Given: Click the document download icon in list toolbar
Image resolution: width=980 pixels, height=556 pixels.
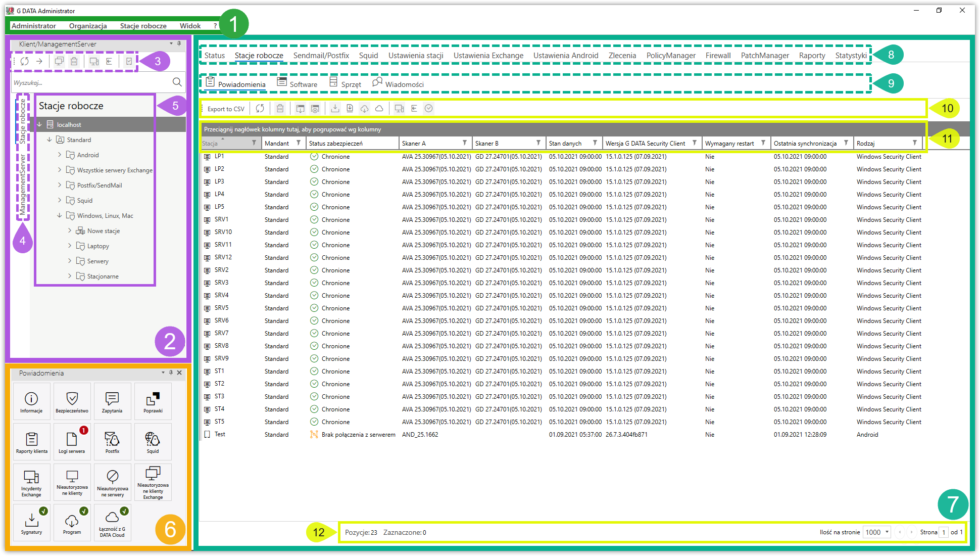Looking at the screenshot, I should (x=350, y=108).
